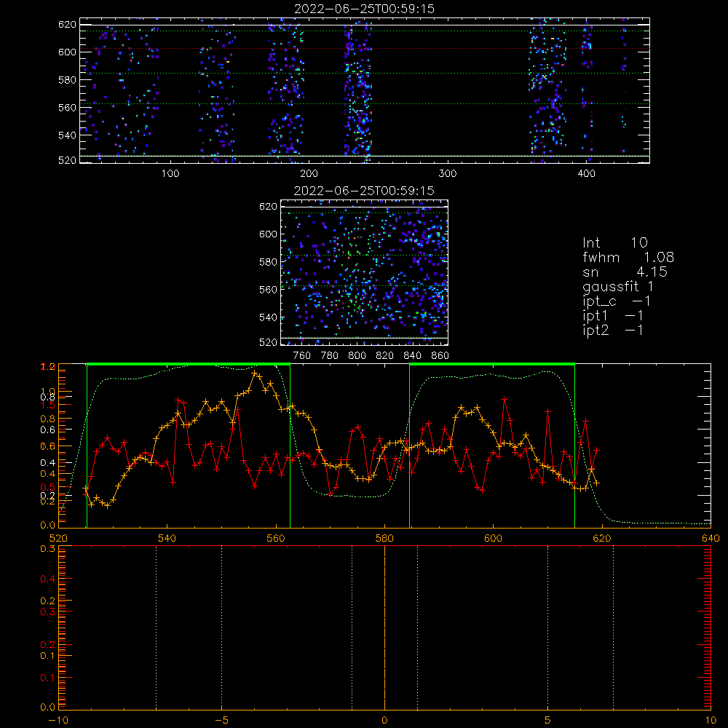Click y-axis label 540 on top plot
The width and height of the screenshot is (728, 728).
pyautogui.click(x=67, y=135)
